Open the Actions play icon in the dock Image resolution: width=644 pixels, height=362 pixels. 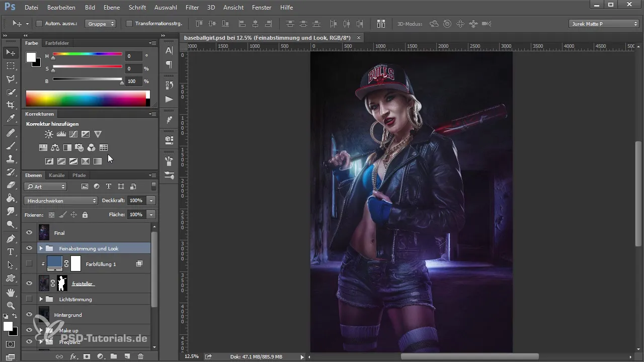[169, 99]
